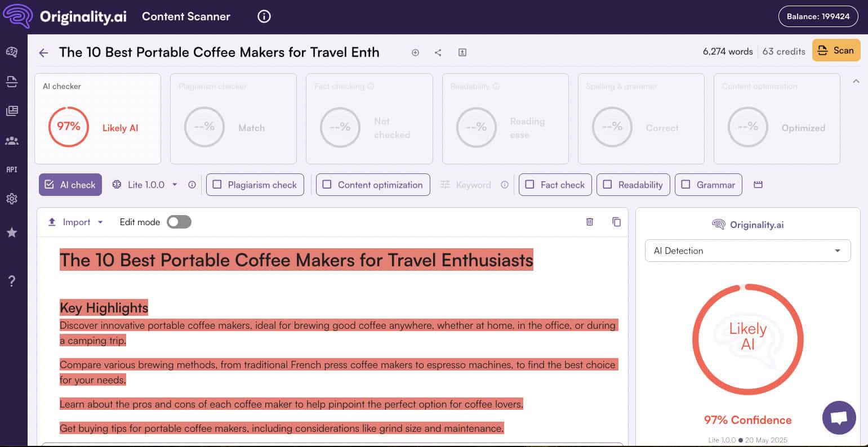This screenshot has height=447, width=868.
Task: Select the Fact checking card
Action: pos(370,119)
